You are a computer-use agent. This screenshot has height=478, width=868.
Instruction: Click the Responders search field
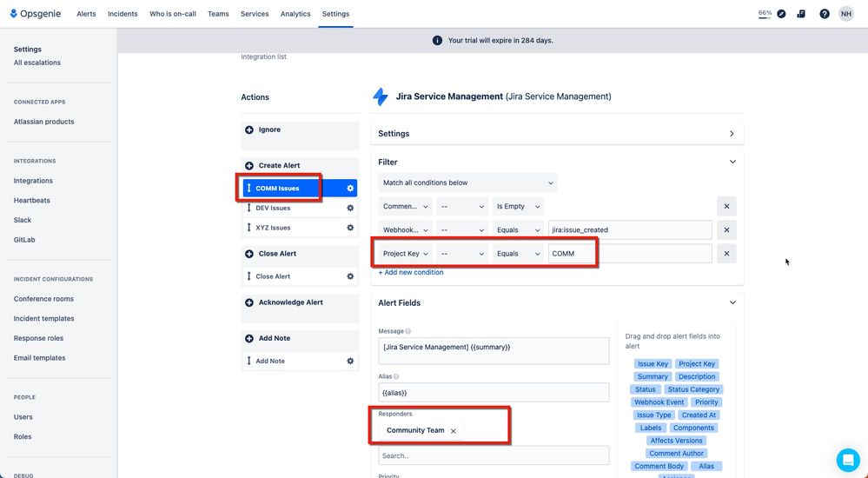[x=494, y=456]
